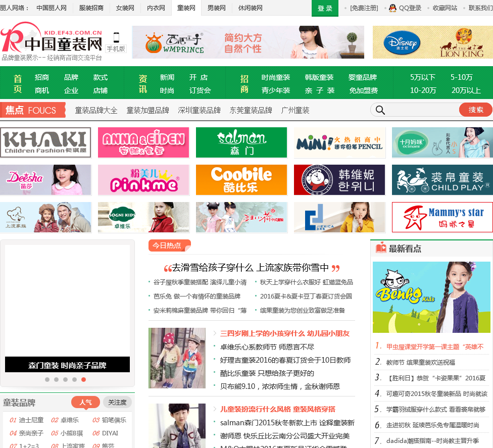Open the Benho Kids featured image
Screen dimensions: 493x448
click(x=431, y=297)
